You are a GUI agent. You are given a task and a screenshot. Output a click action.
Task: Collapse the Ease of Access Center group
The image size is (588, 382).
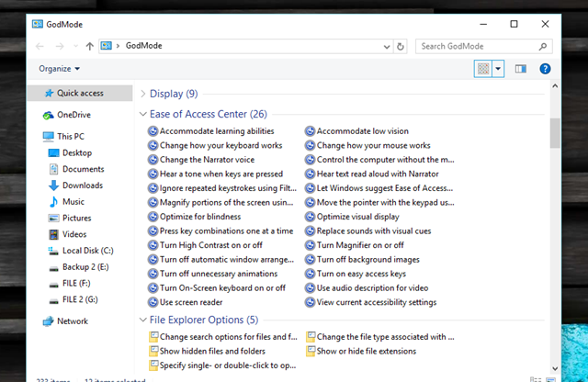pyautogui.click(x=142, y=115)
